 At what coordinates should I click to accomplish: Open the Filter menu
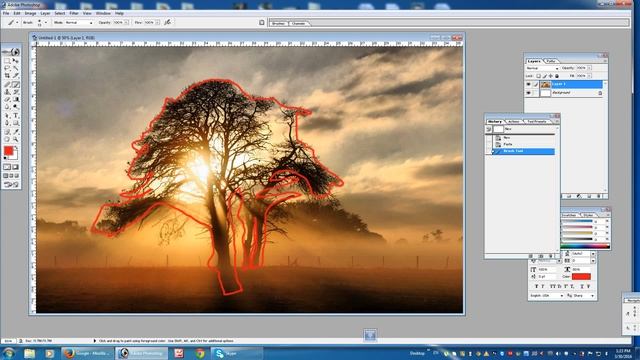click(73, 13)
